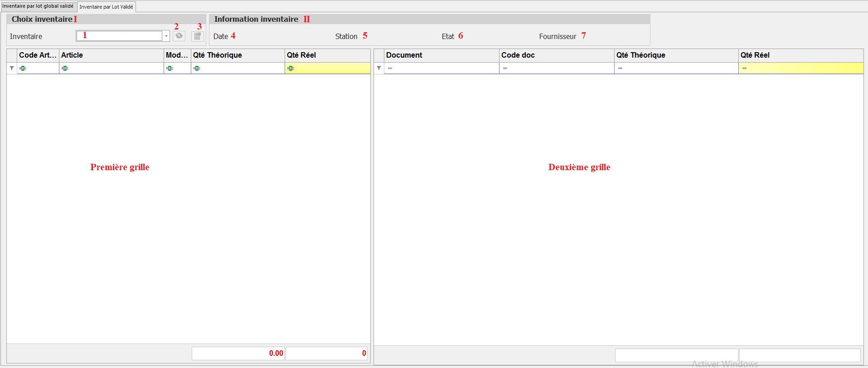The height and width of the screenshot is (368, 868).
Task: Open the Inventaire dropdown arrow
Action: click(x=166, y=36)
